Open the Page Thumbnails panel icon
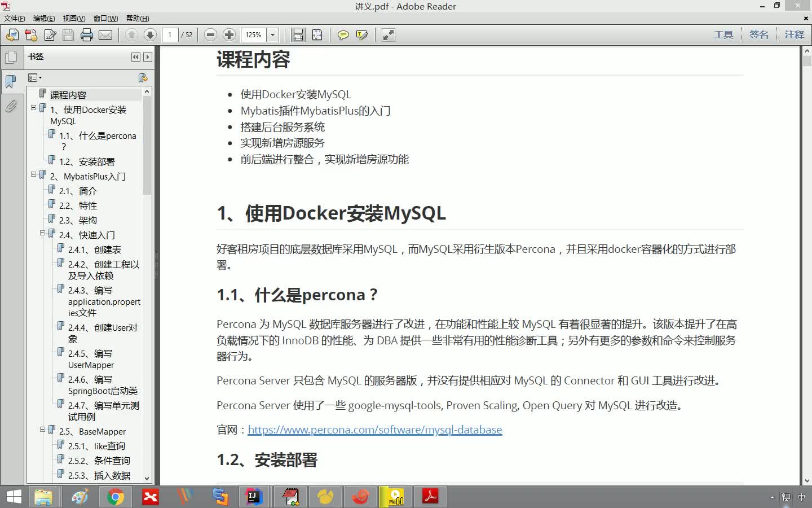The image size is (812, 508). 11,57
